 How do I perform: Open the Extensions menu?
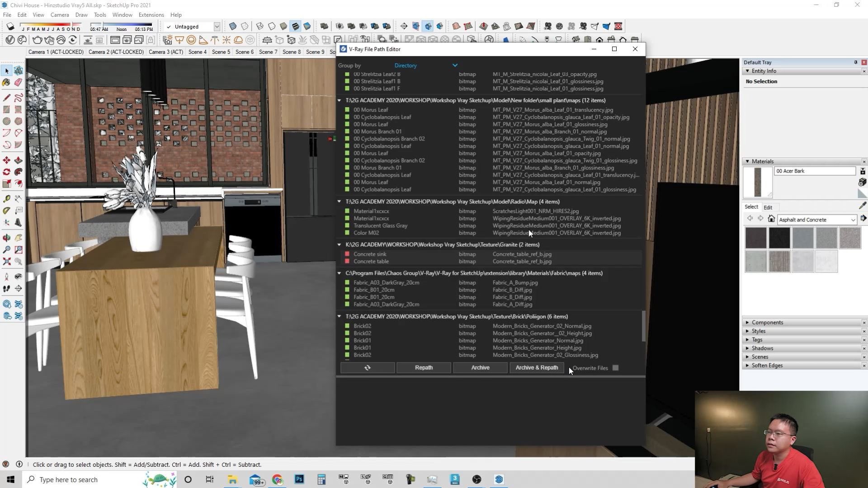click(151, 14)
